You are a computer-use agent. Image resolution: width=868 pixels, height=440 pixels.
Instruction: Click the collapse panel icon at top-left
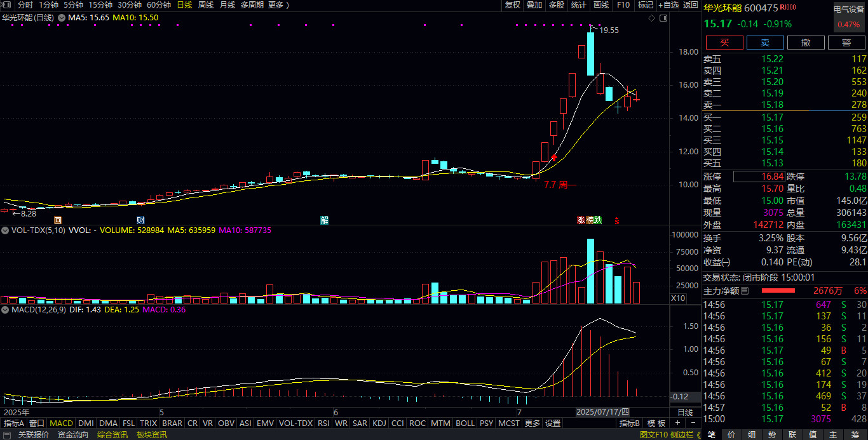point(6,5)
